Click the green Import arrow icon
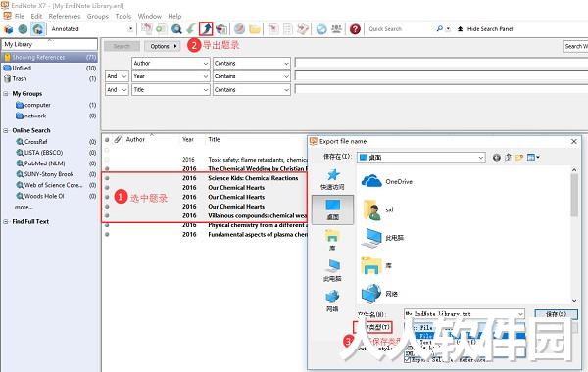Screen dimensions: 588x372 click(191, 28)
